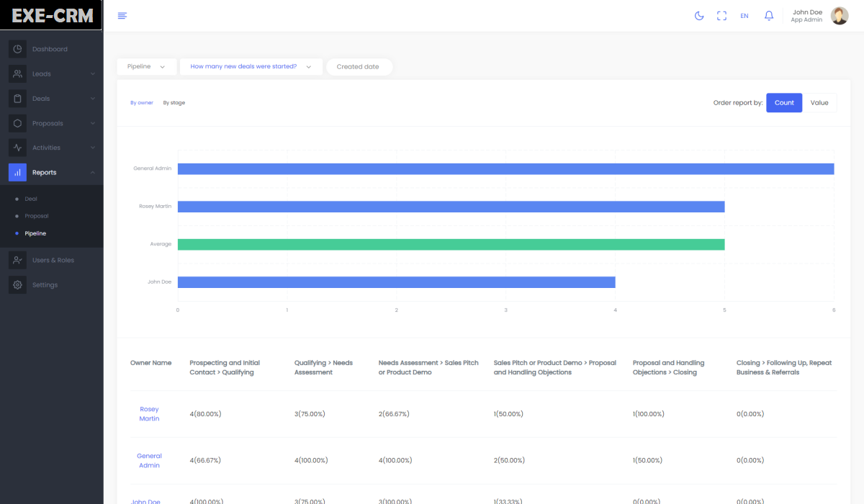Open the Proposal report submenu item

(x=37, y=216)
